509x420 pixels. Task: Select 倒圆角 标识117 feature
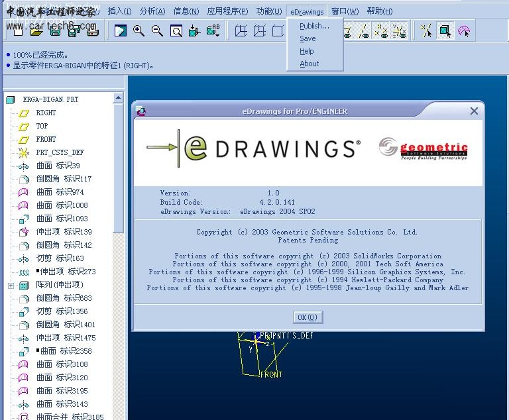[64, 179]
